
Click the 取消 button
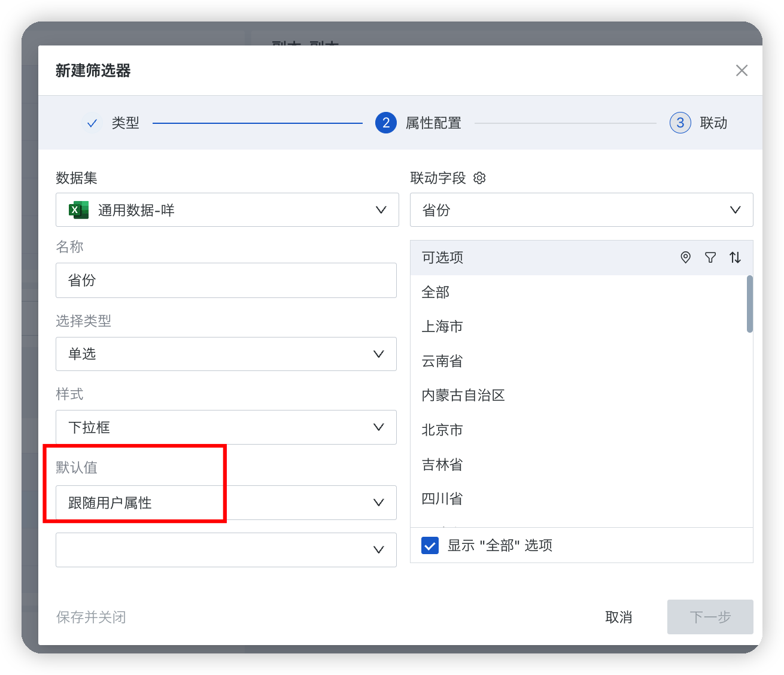point(619,617)
